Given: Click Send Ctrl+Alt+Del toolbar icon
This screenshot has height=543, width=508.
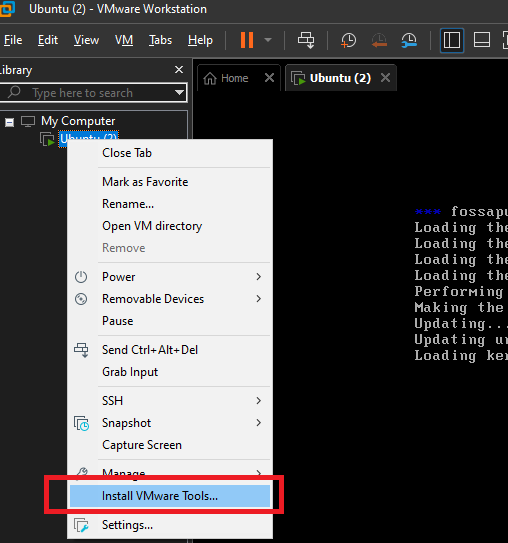Looking at the screenshot, I should [x=306, y=40].
